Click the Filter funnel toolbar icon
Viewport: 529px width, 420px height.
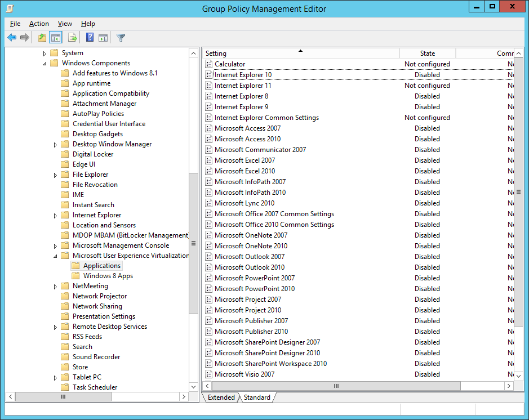(x=121, y=37)
